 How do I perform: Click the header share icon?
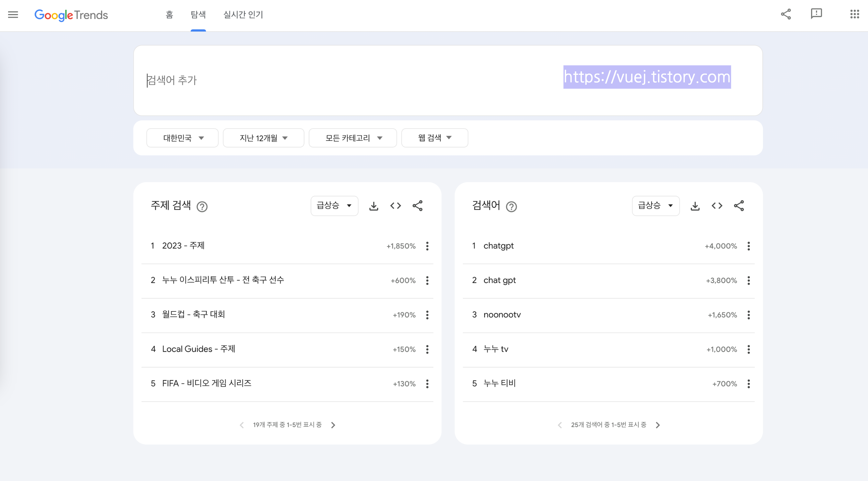click(785, 14)
